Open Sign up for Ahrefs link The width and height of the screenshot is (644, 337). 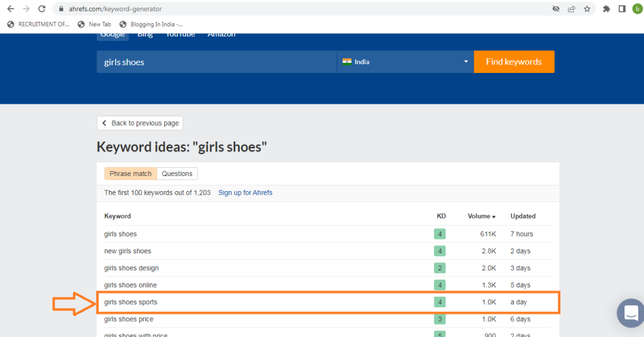pos(245,192)
